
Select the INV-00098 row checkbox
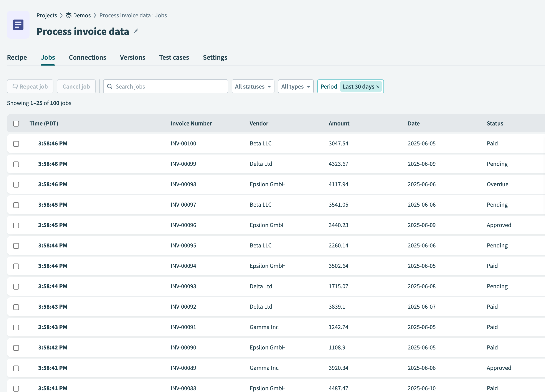(16, 185)
